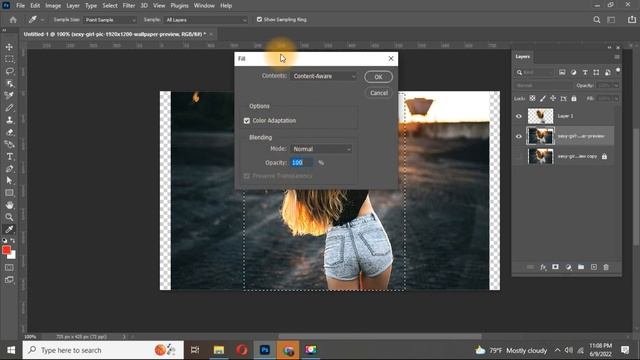Click the Share icon

coord(632,20)
